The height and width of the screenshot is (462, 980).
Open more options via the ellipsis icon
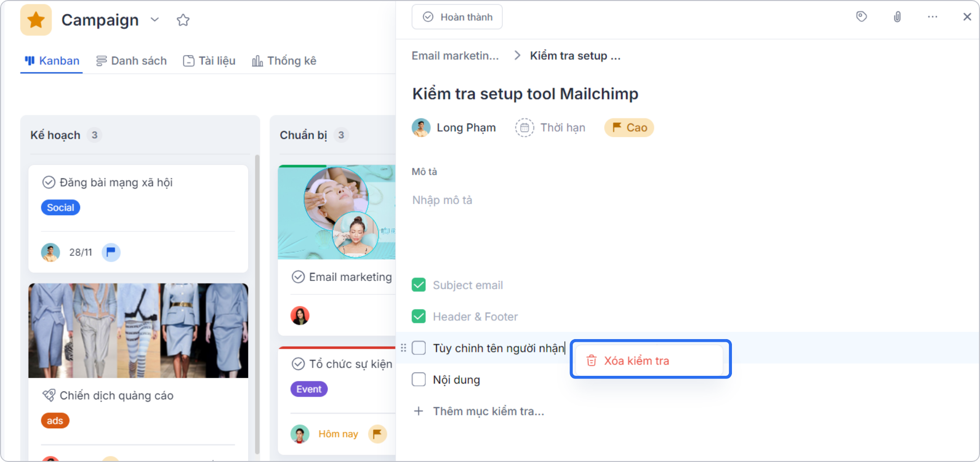(x=933, y=17)
